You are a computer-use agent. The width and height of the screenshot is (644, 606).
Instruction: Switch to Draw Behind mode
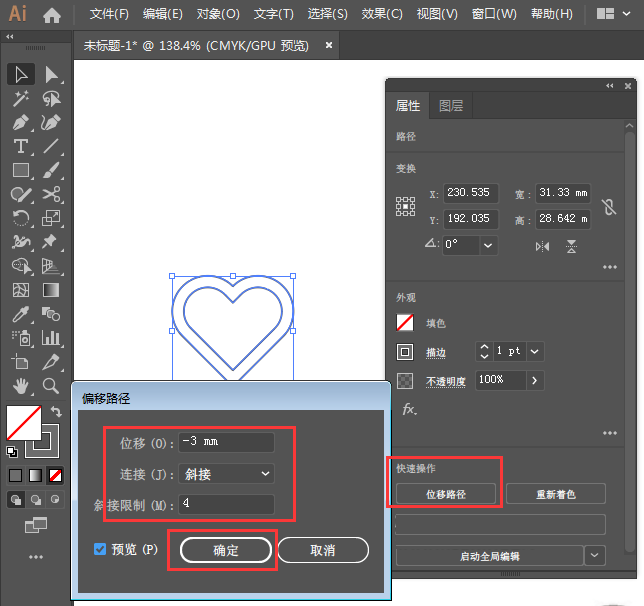point(36,500)
